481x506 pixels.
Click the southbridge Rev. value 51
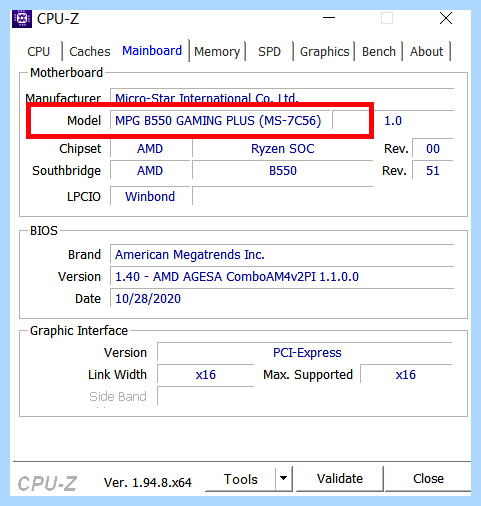pos(433,171)
